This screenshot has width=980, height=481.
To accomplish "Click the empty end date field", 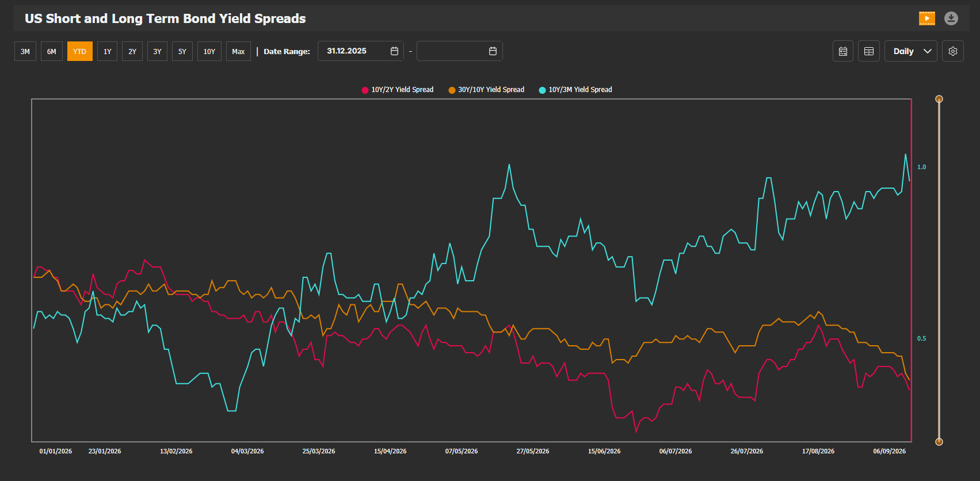I will pyautogui.click(x=459, y=51).
